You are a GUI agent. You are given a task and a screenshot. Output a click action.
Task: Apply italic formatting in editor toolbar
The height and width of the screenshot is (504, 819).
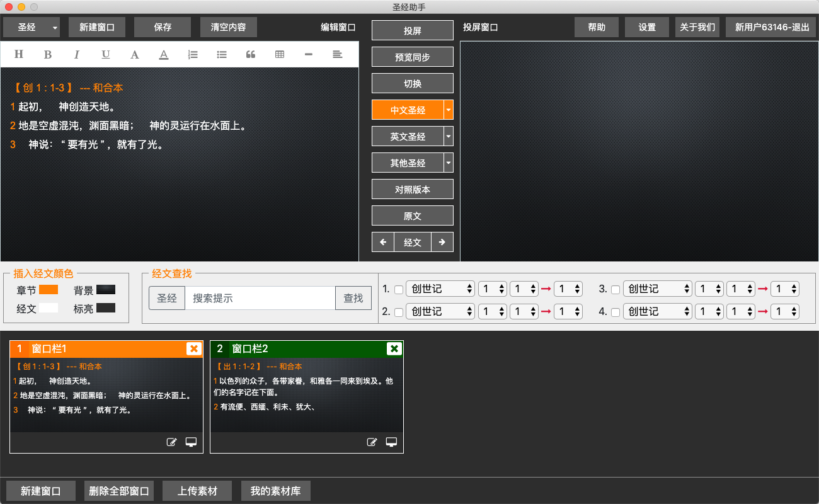(77, 55)
